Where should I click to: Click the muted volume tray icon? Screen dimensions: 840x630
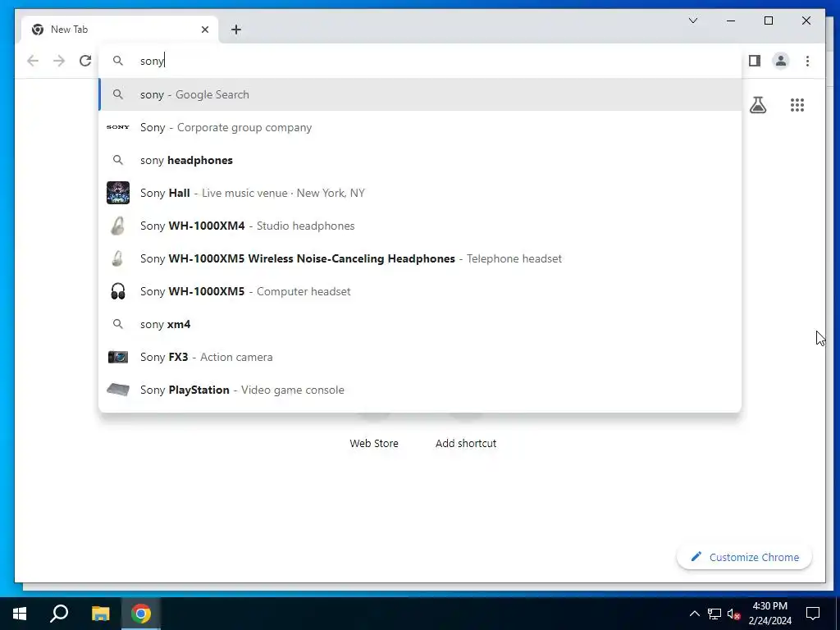coord(734,614)
